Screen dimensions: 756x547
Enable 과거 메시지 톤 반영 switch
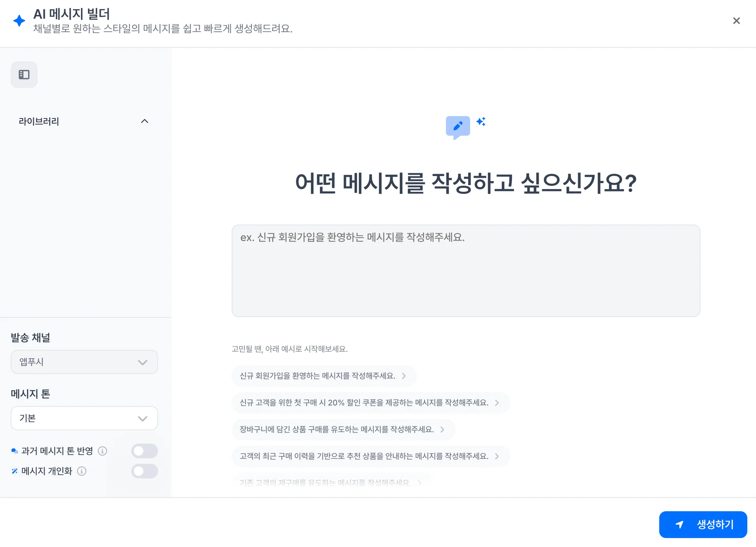pyautogui.click(x=145, y=451)
